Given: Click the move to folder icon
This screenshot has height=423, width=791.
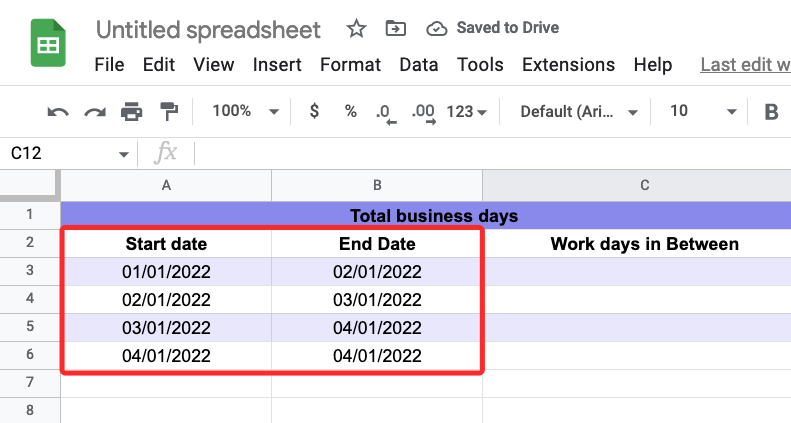Looking at the screenshot, I should pos(395,28).
